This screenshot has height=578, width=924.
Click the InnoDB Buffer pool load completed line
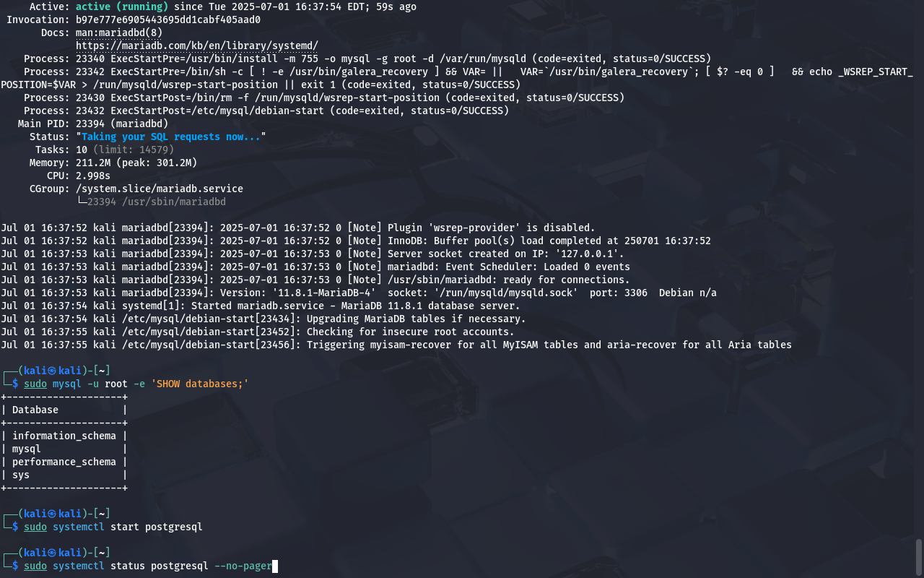click(x=356, y=241)
